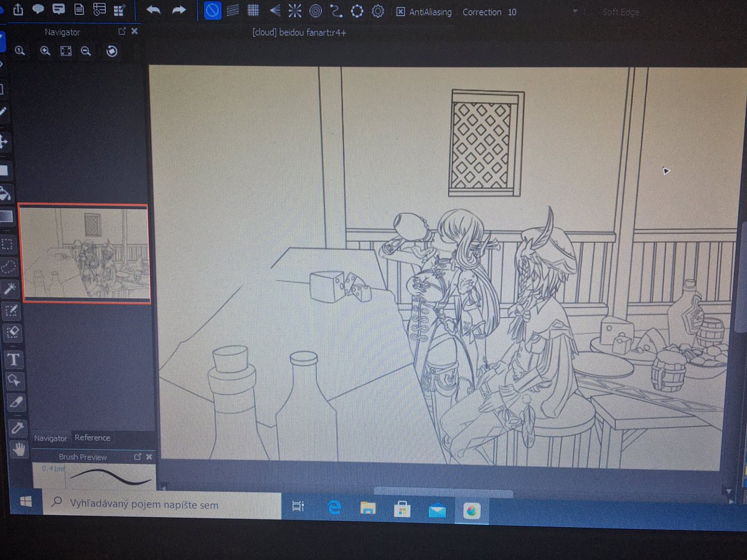The height and width of the screenshot is (560, 747).
Task: Open the Windows Start menu
Action: tap(26, 502)
